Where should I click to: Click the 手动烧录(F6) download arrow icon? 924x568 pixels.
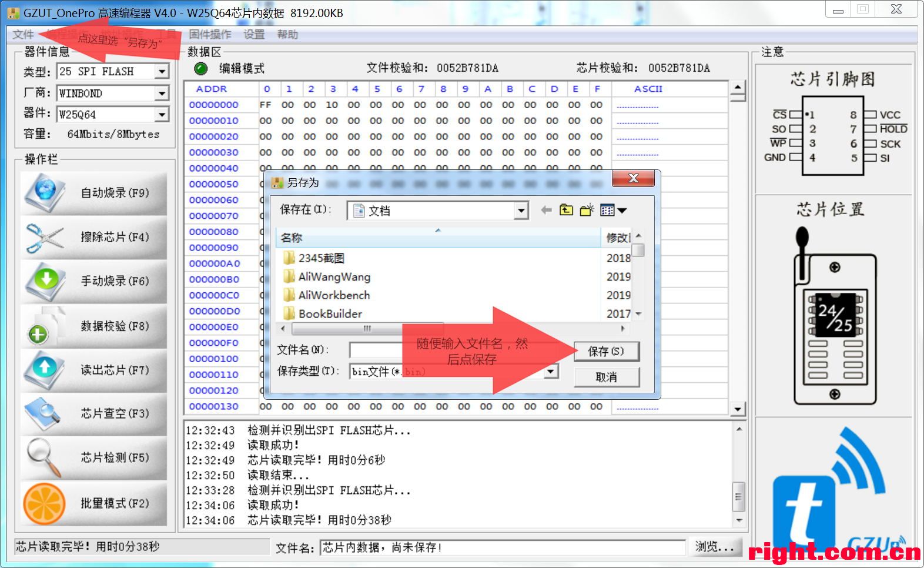pyautogui.click(x=46, y=282)
